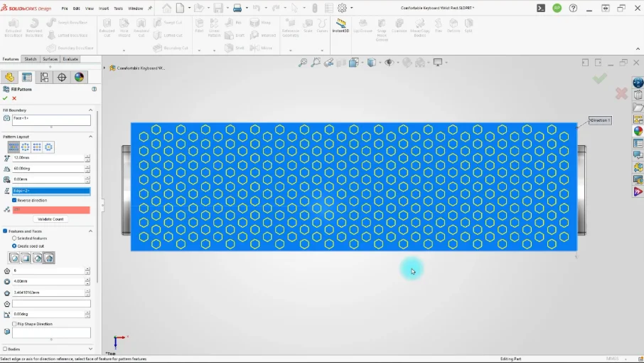Choose the polygon seed cut shape
Image resolution: width=644 pixels, height=363 pixels.
pyautogui.click(x=49, y=258)
